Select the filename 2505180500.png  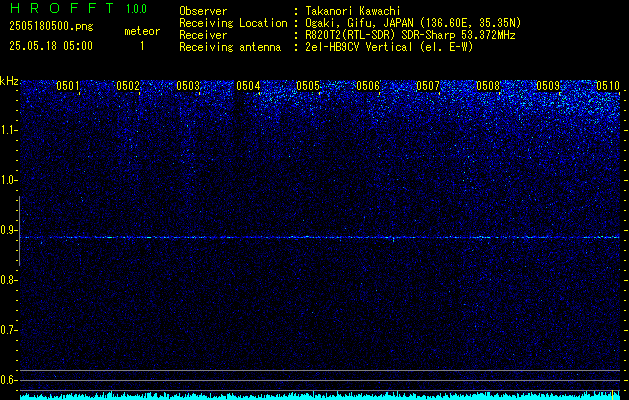click(x=51, y=27)
